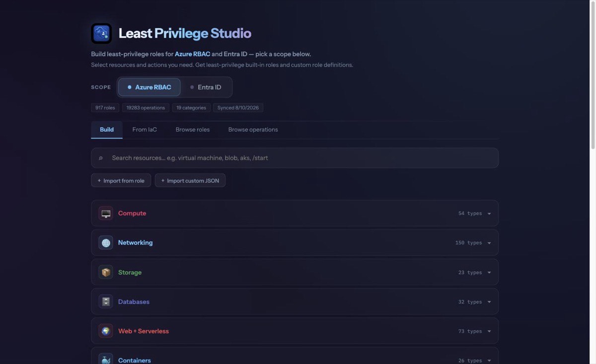Click the Storage box icon
This screenshot has height=364, width=596.
tap(106, 272)
